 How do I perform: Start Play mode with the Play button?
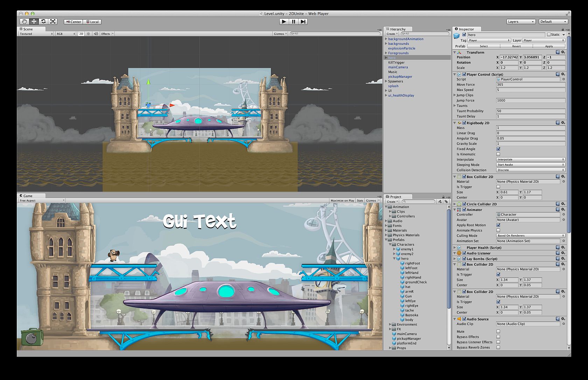click(x=284, y=22)
